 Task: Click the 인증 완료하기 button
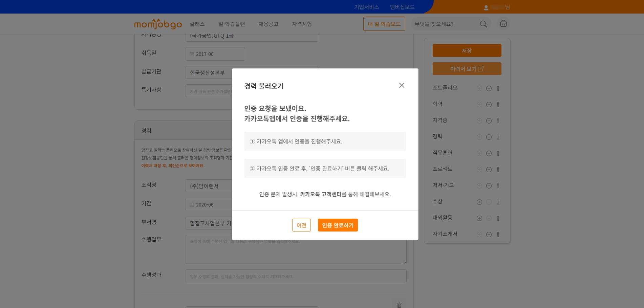tap(338, 225)
